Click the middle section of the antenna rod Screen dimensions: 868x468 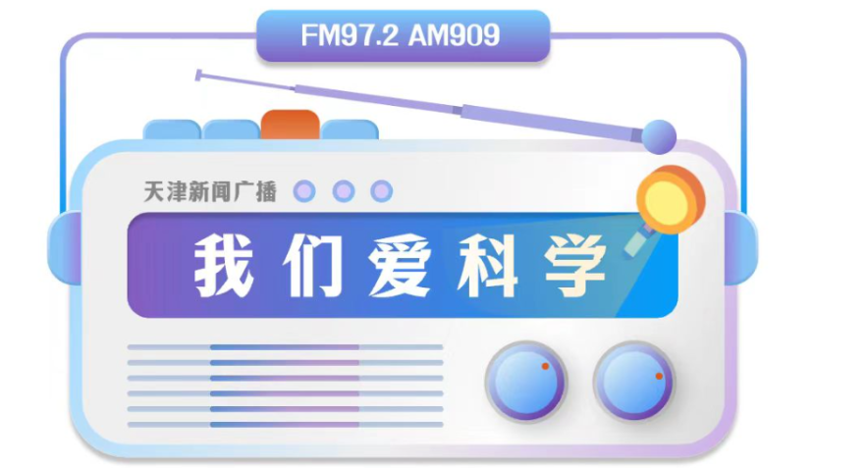tap(379, 98)
